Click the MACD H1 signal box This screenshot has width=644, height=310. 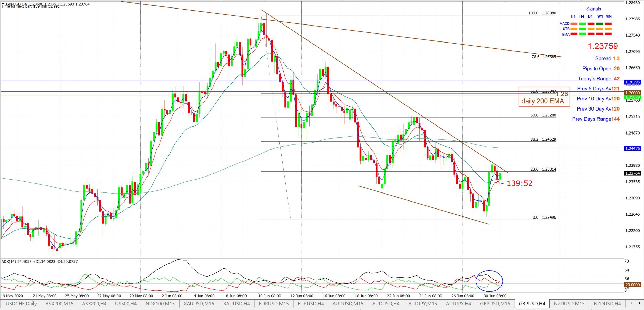tap(574, 24)
